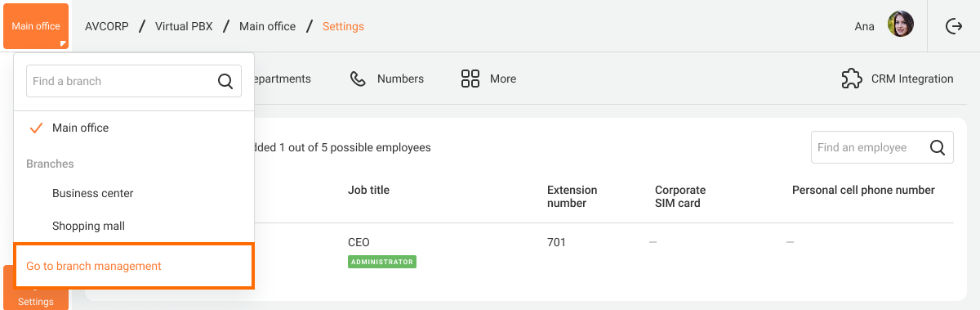
Task: Focus the Find a branch field
Action: (x=134, y=81)
